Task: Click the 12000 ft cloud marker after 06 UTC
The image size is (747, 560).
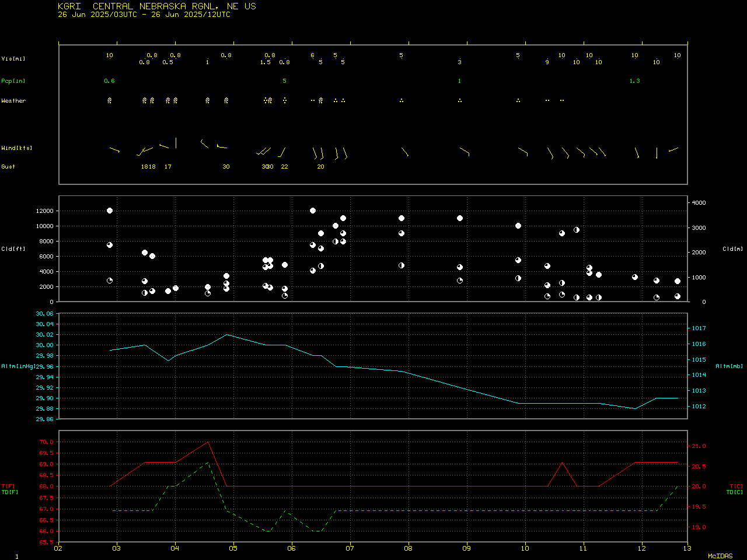Action: tap(313, 211)
